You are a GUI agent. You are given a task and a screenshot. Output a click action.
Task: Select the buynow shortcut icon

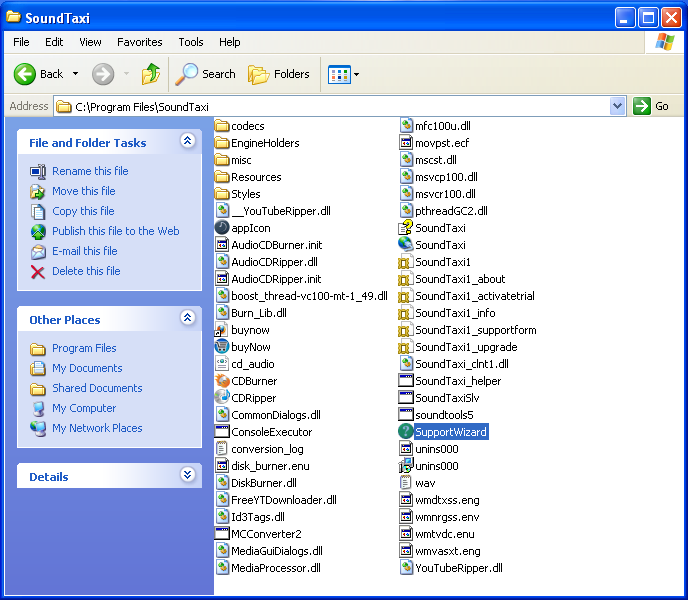click(x=221, y=330)
